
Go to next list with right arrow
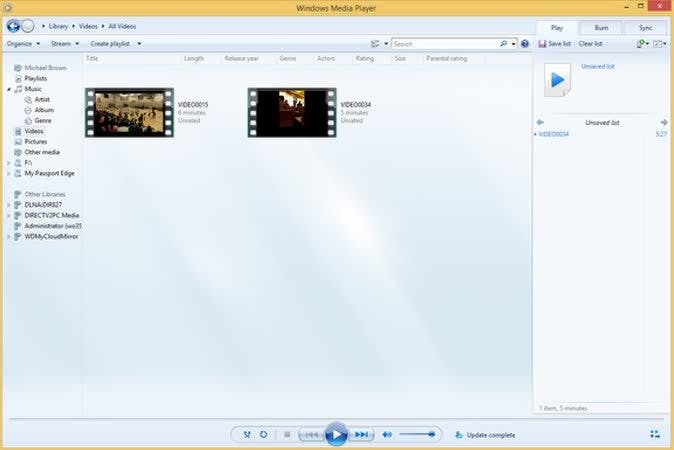point(664,122)
